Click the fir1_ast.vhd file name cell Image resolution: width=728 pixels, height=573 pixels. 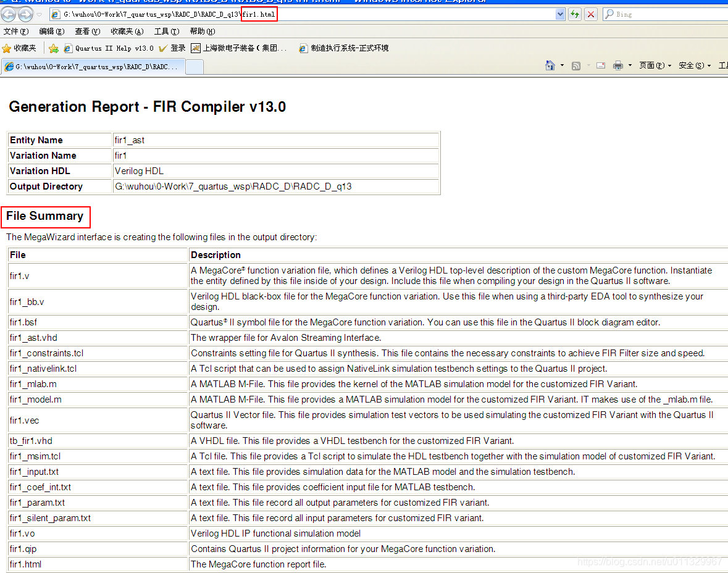coord(98,338)
